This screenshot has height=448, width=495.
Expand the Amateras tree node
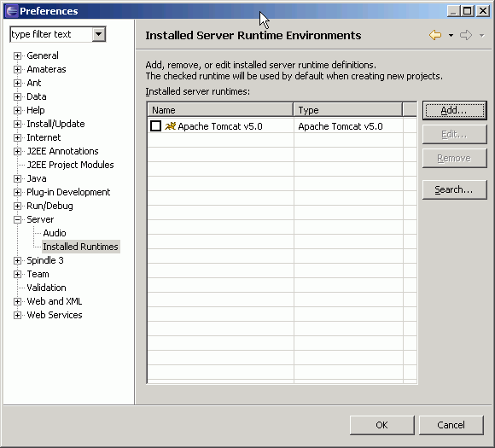[17, 69]
